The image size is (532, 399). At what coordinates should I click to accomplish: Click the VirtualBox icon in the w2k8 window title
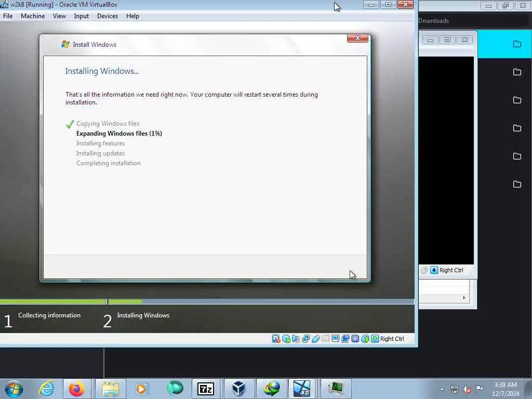(4, 4)
